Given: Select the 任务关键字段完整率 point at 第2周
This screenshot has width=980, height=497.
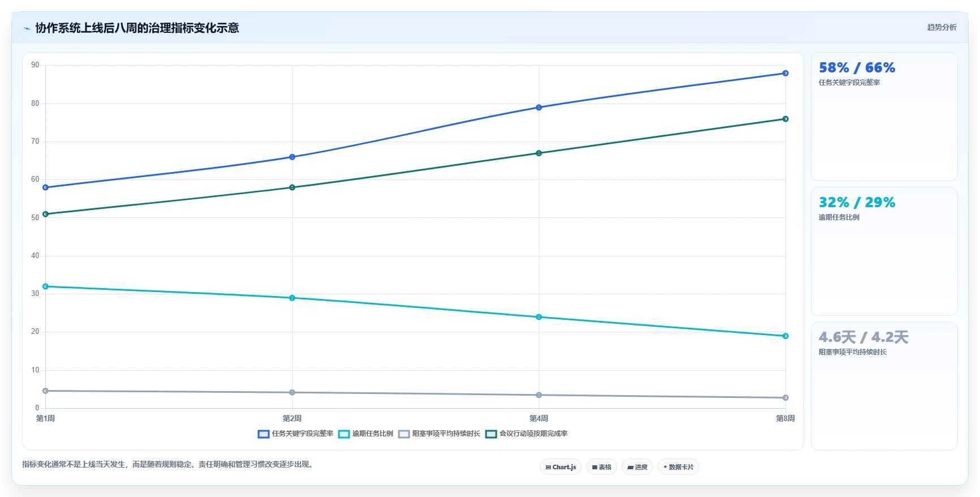Looking at the screenshot, I should [292, 157].
